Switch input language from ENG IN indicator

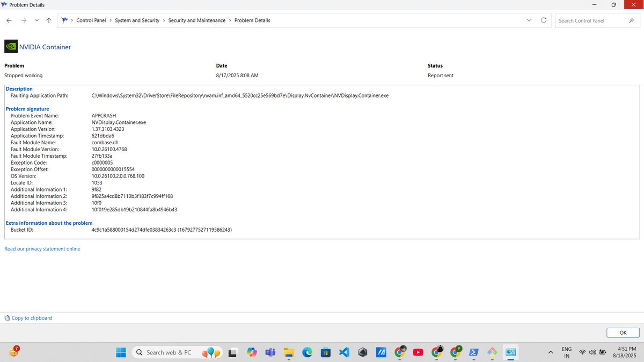[x=567, y=352]
